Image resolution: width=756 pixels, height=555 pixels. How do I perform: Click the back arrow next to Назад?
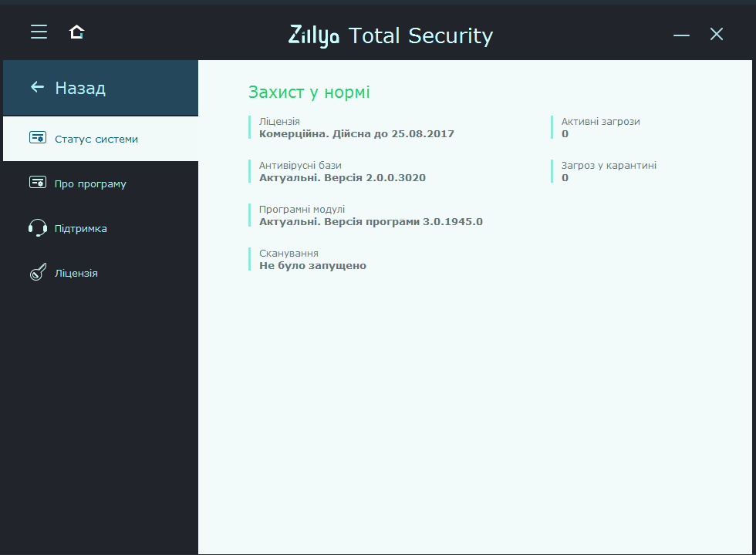35,88
